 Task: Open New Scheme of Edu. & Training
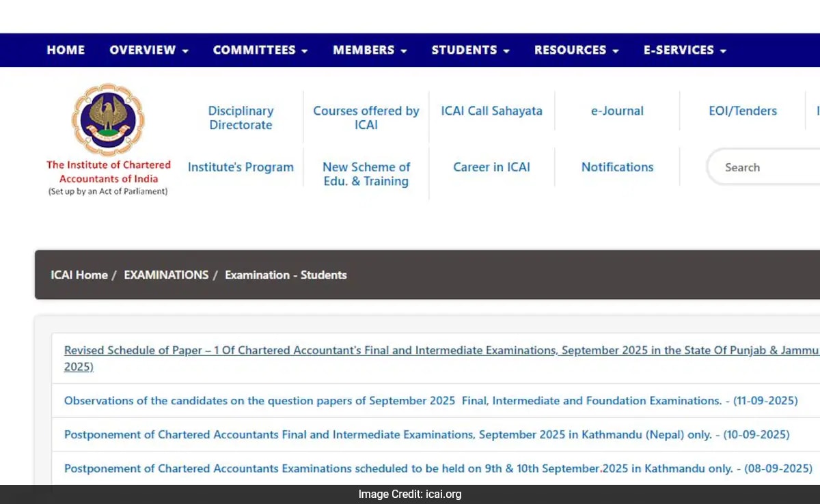coord(366,174)
